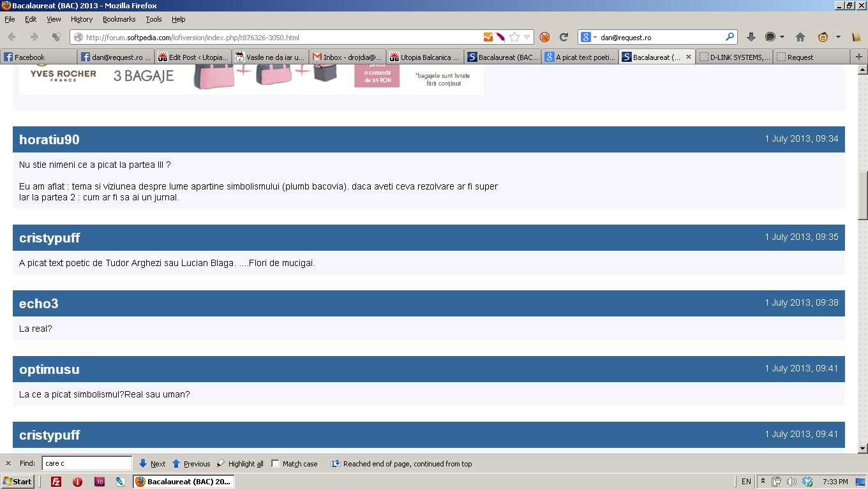Image resolution: width=868 pixels, height=490 pixels.
Task: Toggle the Match case checkbox
Action: tap(276, 464)
